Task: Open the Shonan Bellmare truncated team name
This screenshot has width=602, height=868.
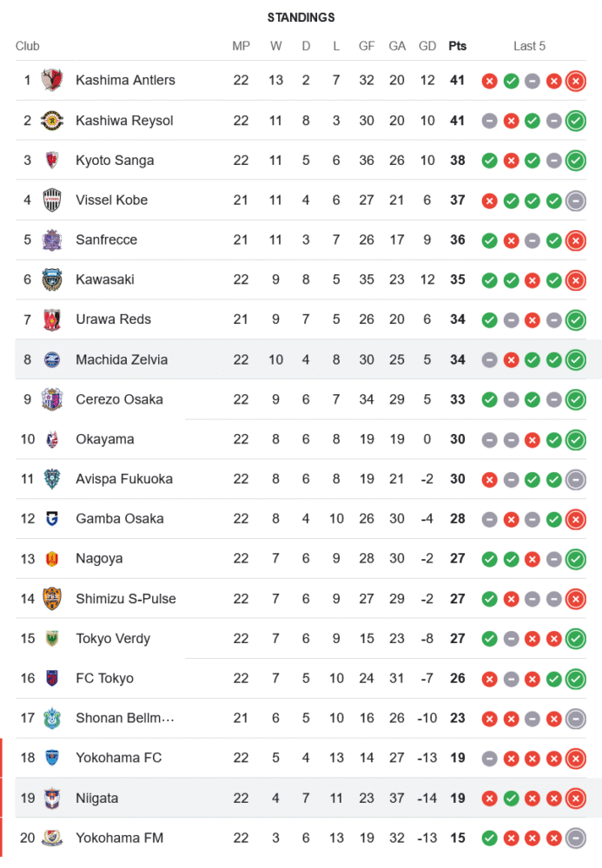Action: [125, 718]
